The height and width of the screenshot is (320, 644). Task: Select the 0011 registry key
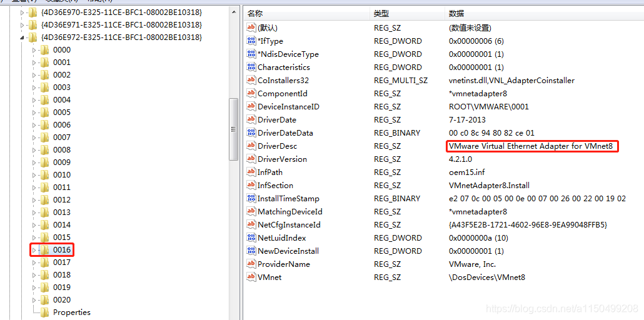pyautogui.click(x=62, y=187)
